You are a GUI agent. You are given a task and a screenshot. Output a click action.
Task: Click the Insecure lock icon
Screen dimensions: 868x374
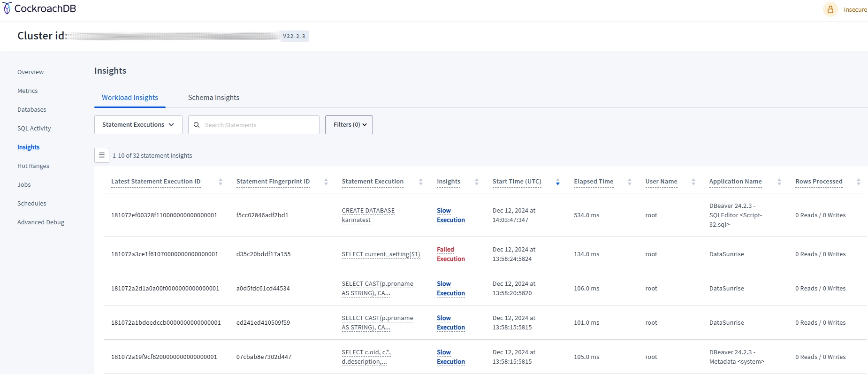pos(830,9)
